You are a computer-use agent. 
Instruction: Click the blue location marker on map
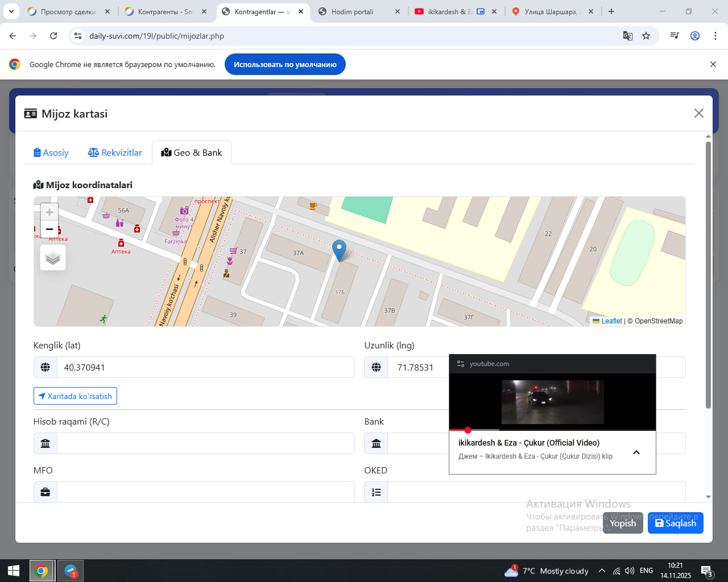pyautogui.click(x=339, y=250)
